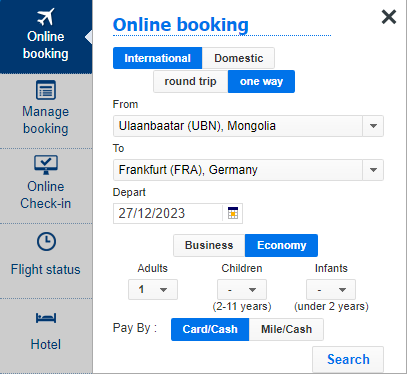Open the Children count dropdown

[242, 289]
